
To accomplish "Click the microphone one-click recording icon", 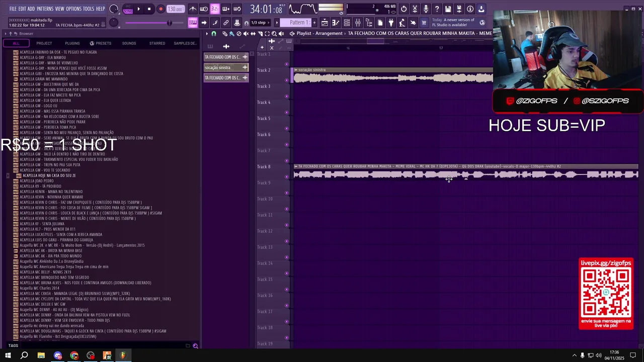I will (426, 9).
